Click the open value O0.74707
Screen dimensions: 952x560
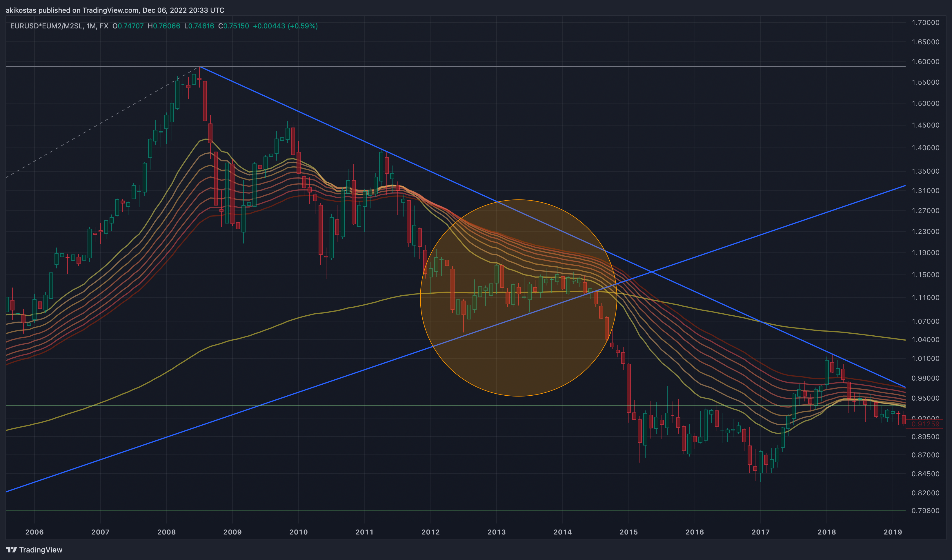pyautogui.click(x=128, y=26)
